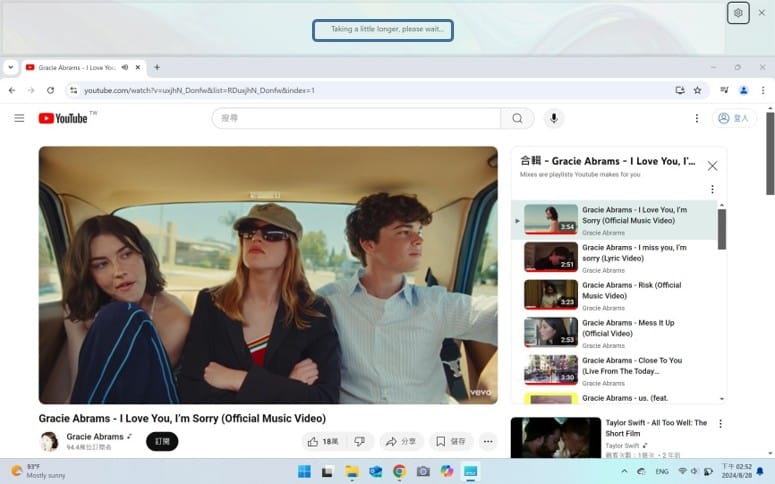Install or cast icon in address bar
Screen dimensions: 775x484
680,90
